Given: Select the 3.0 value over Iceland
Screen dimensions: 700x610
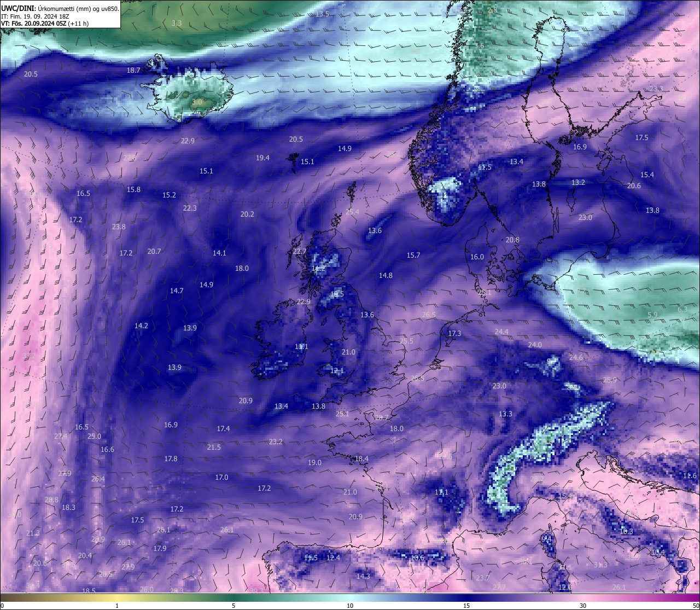Looking at the screenshot, I should [x=197, y=102].
